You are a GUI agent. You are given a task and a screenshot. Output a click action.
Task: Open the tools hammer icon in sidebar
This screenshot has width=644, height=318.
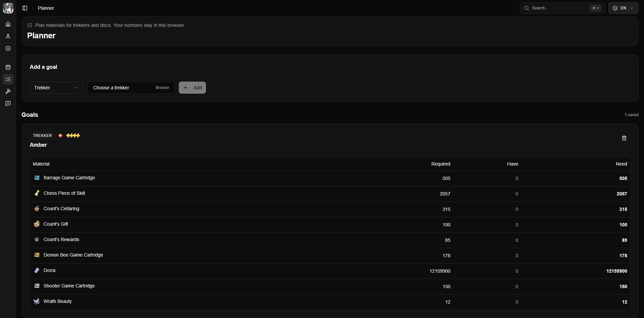click(x=8, y=91)
